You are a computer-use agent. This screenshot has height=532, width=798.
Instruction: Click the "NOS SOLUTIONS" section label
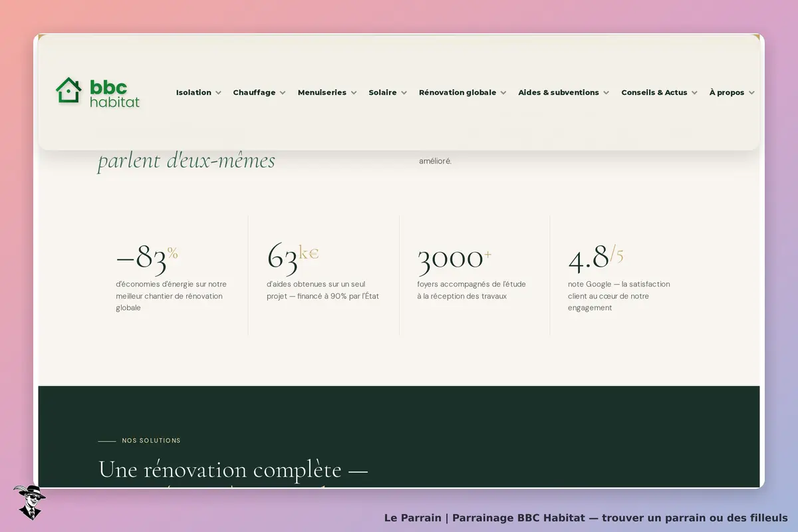click(151, 440)
